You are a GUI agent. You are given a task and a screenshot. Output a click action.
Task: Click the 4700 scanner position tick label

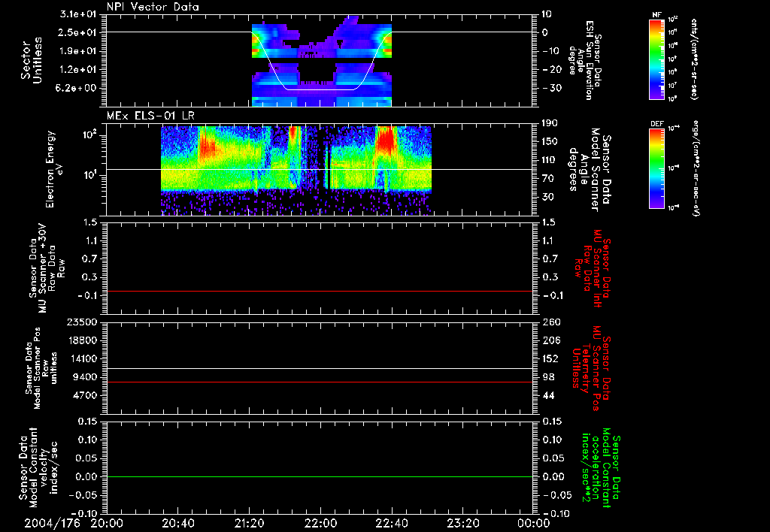coord(85,395)
